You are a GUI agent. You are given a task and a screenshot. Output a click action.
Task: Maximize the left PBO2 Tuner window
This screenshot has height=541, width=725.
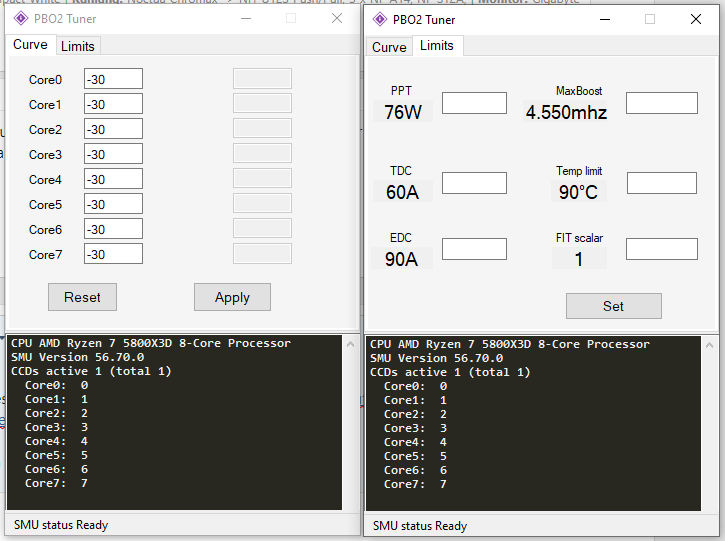click(291, 18)
